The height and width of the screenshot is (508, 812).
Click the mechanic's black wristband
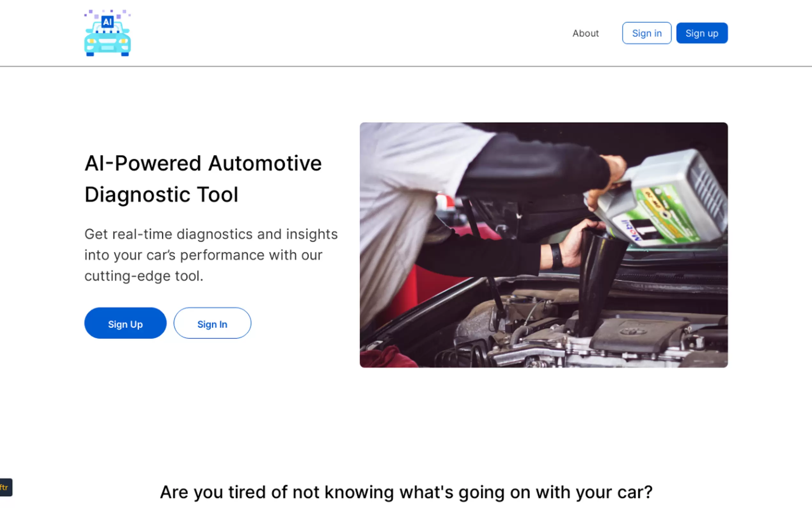[x=556, y=257]
